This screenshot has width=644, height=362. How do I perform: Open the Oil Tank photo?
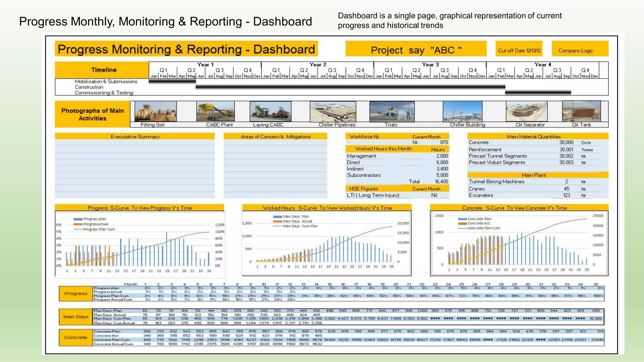(581, 111)
